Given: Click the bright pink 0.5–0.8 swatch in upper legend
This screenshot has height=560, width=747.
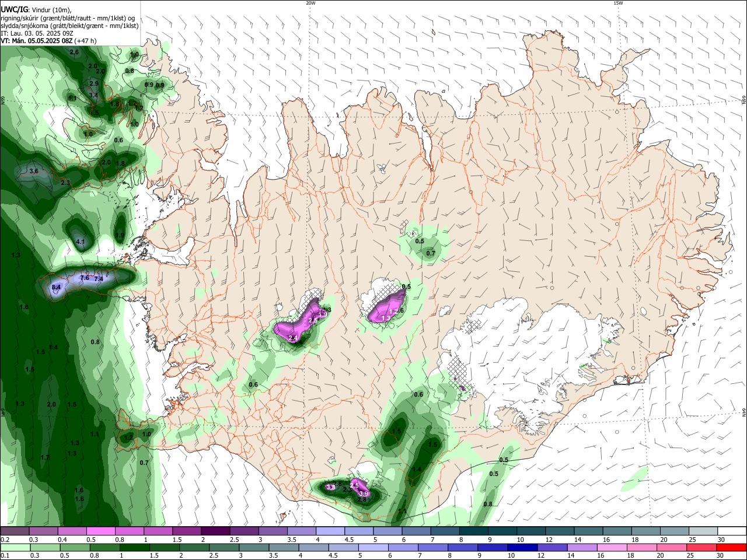Looking at the screenshot, I should pos(100,531).
